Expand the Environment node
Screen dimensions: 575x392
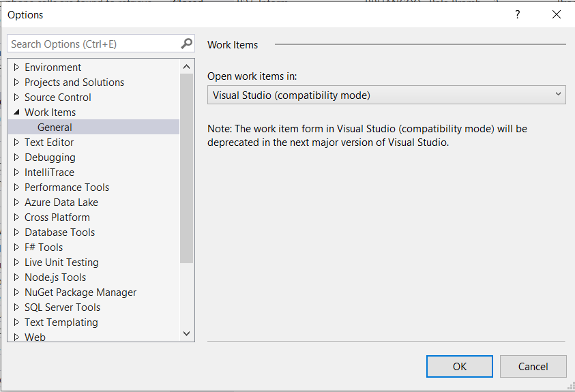tap(16, 67)
